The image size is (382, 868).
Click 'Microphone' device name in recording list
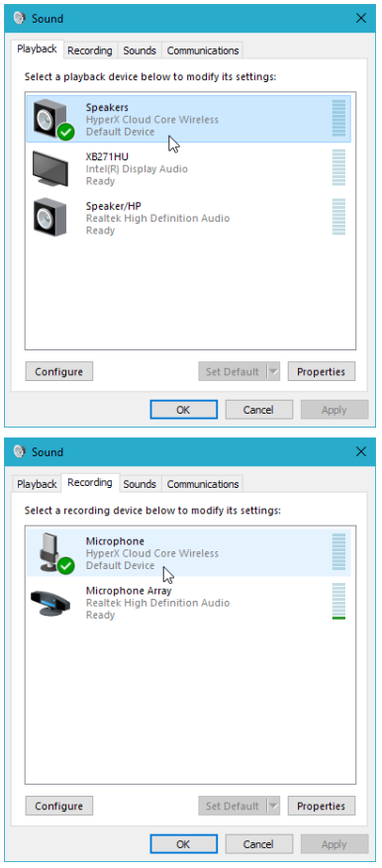(115, 540)
